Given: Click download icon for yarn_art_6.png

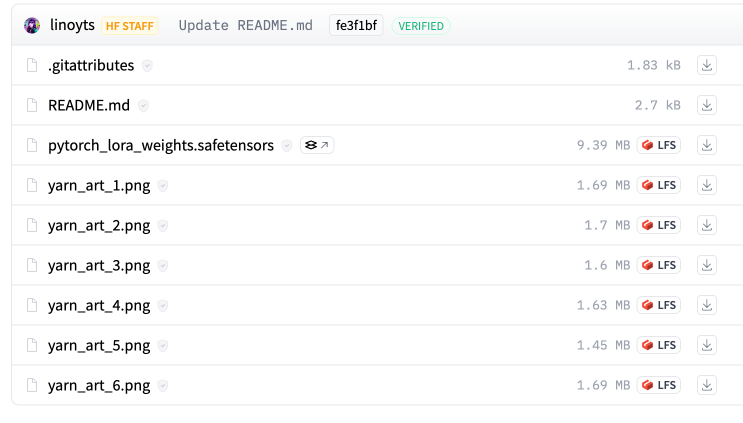Looking at the screenshot, I should point(706,385).
